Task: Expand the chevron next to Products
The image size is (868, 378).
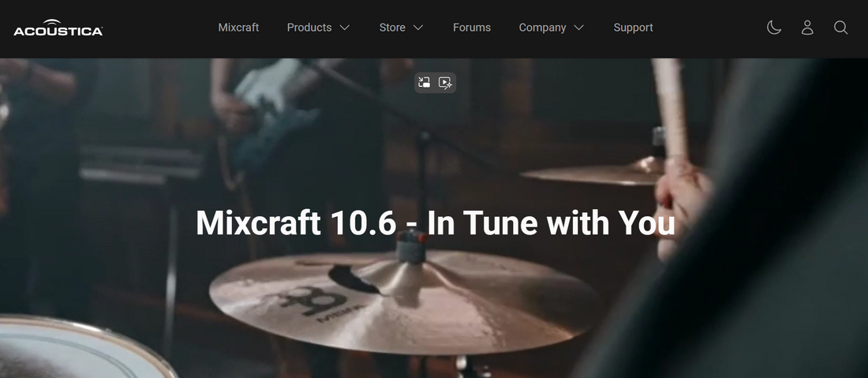Action: pos(344,28)
